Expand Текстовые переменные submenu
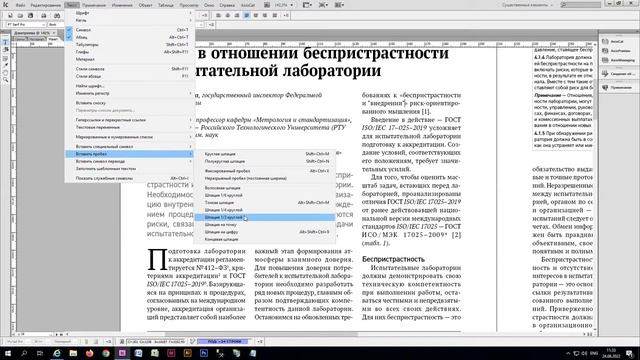640x360 pixels. point(129,127)
